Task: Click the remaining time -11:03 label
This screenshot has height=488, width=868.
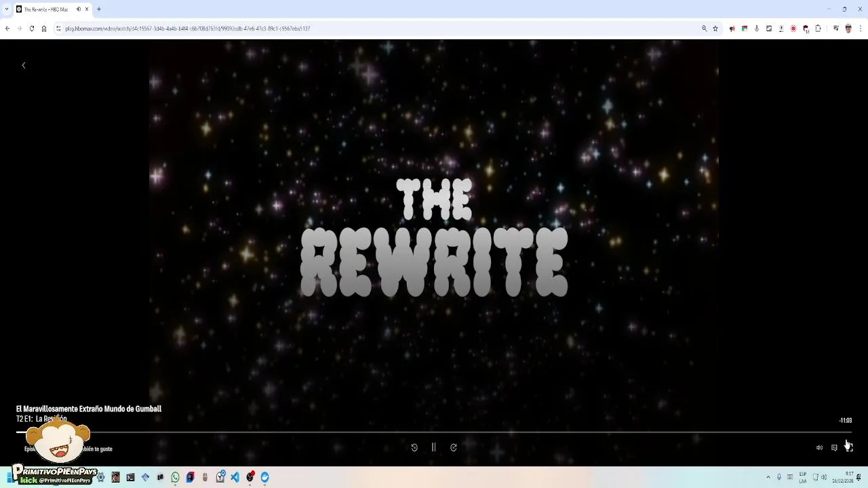Action: (845, 420)
